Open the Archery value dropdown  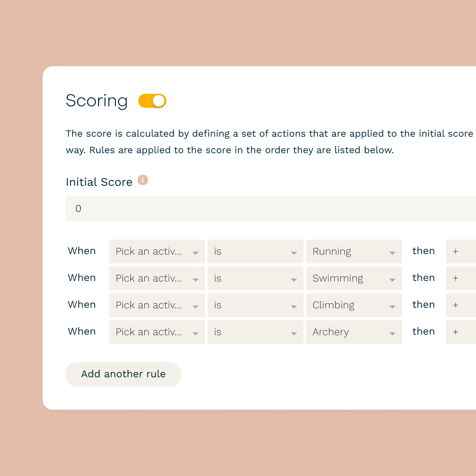(x=353, y=332)
